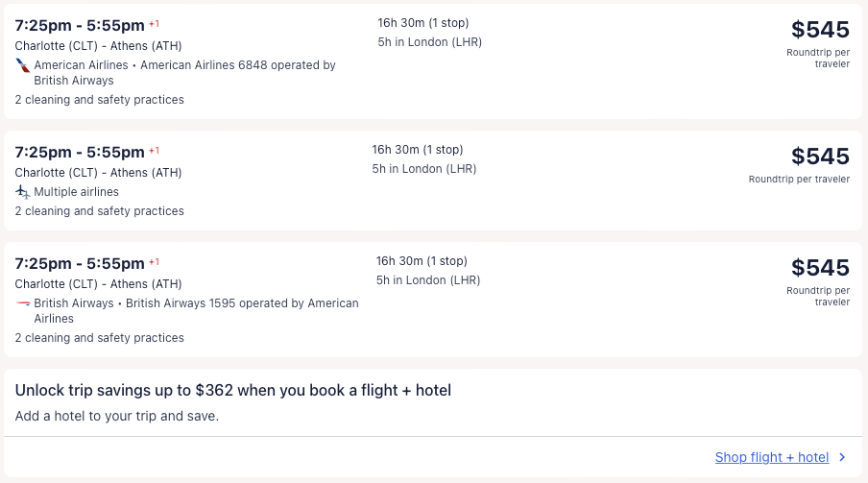This screenshot has height=483, width=868.
Task: Click the Unlock trip savings up to $362 heading
Action: pyautogui.click(x=233, y=390)
